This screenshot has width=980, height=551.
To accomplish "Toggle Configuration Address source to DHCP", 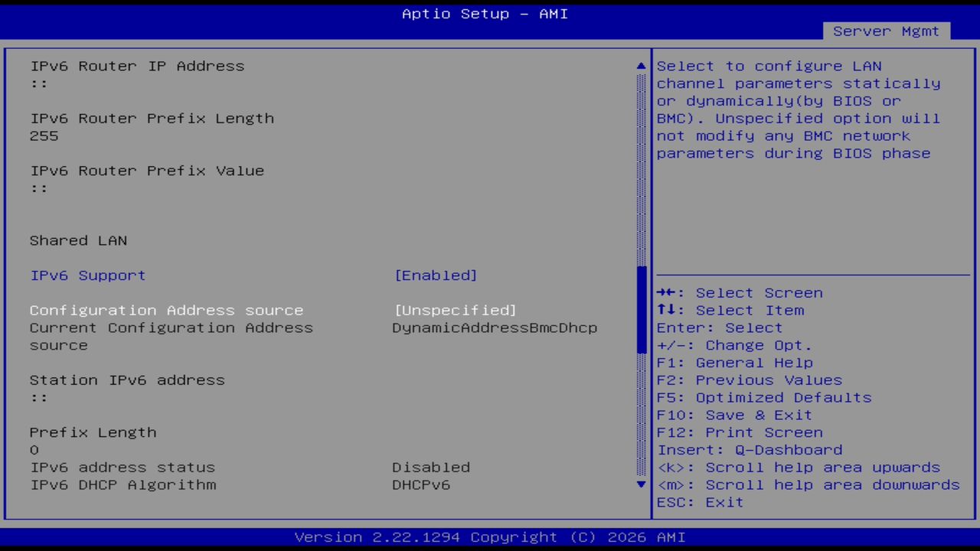I will click(x=455, y=310).
